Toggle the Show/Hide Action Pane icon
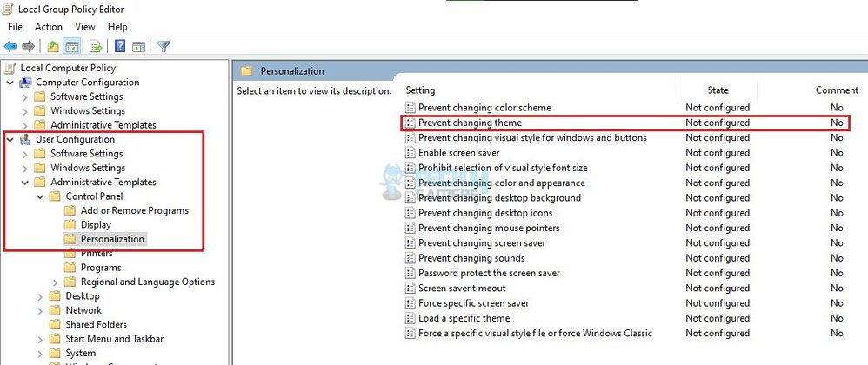Image resolution: width=868 pixels, height=365 pixels. pos(138,47)
